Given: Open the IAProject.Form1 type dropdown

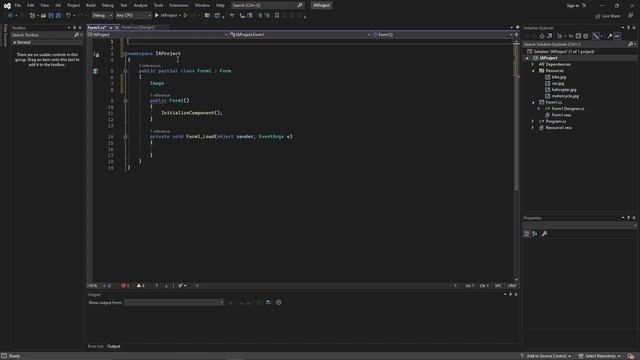Looking at the screenshot, I should pyautogui.click(x=300, y=35).
